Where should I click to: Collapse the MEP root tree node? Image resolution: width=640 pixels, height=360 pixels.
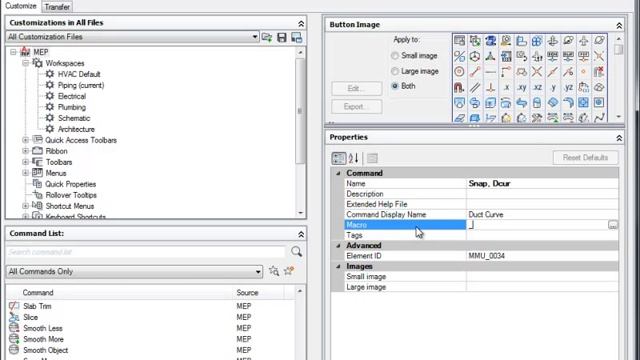pos(13,52)
